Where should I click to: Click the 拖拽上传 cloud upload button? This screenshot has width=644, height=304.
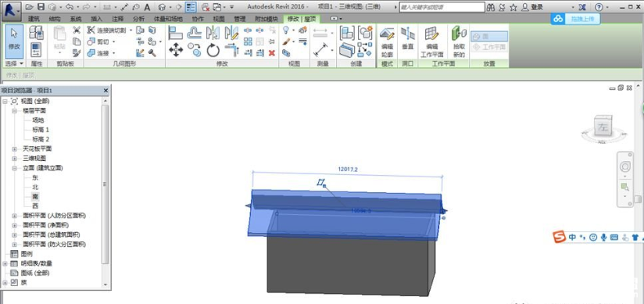coord(575,19)
